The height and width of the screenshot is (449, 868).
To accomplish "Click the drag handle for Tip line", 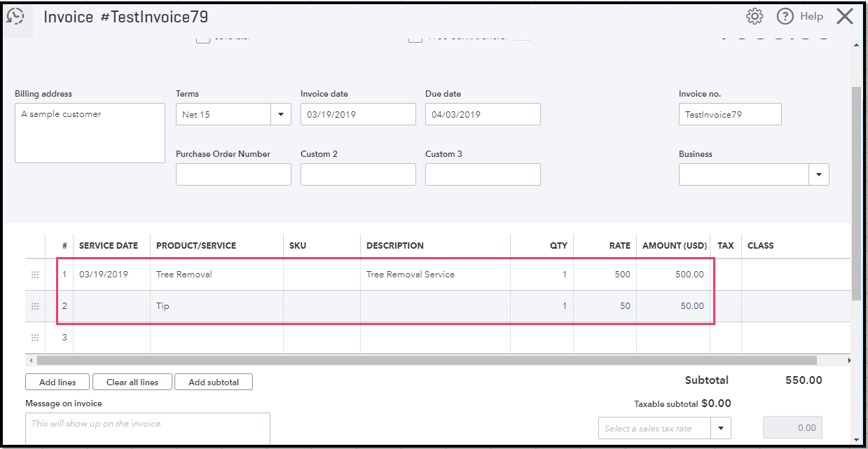I will [x=35, y=306].
